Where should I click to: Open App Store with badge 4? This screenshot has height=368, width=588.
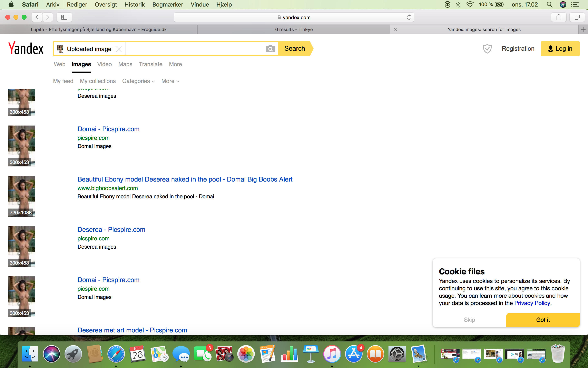click(x=354, y=354)
